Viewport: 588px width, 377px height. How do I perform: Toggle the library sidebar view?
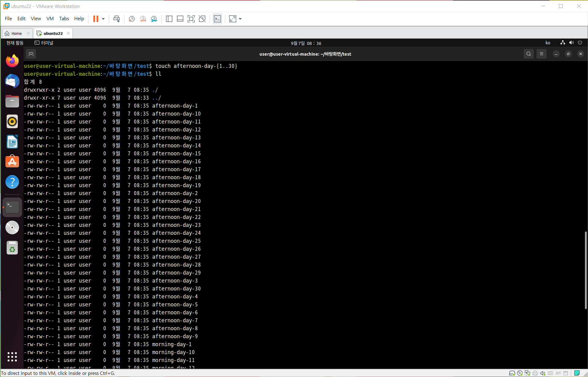(x=169, y=19)
